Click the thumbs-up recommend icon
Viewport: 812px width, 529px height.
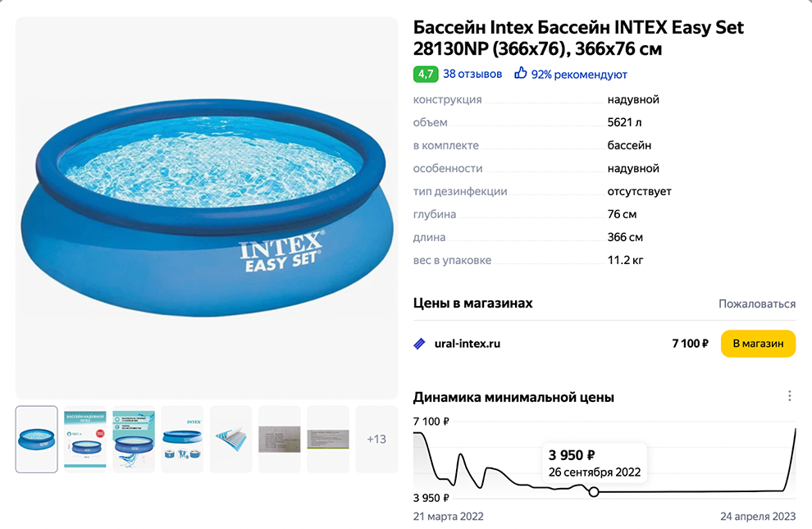coord(520,74)
